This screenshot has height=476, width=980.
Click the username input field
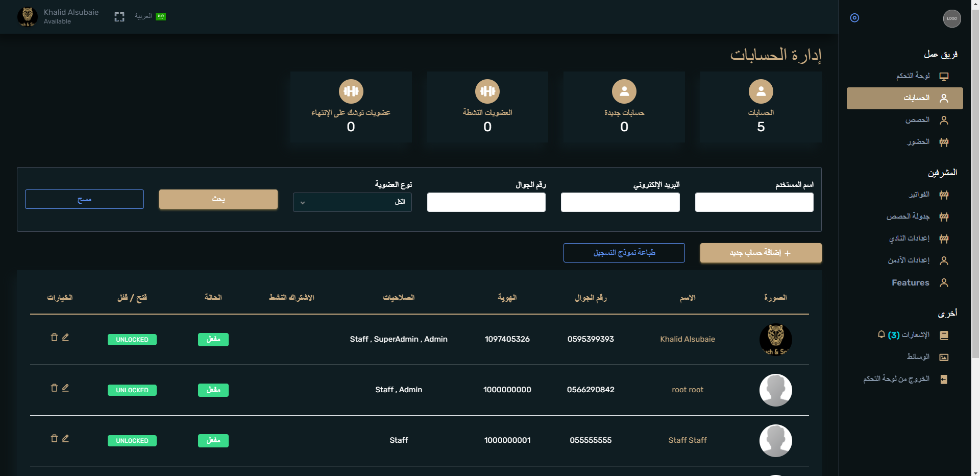click(754, 202)
